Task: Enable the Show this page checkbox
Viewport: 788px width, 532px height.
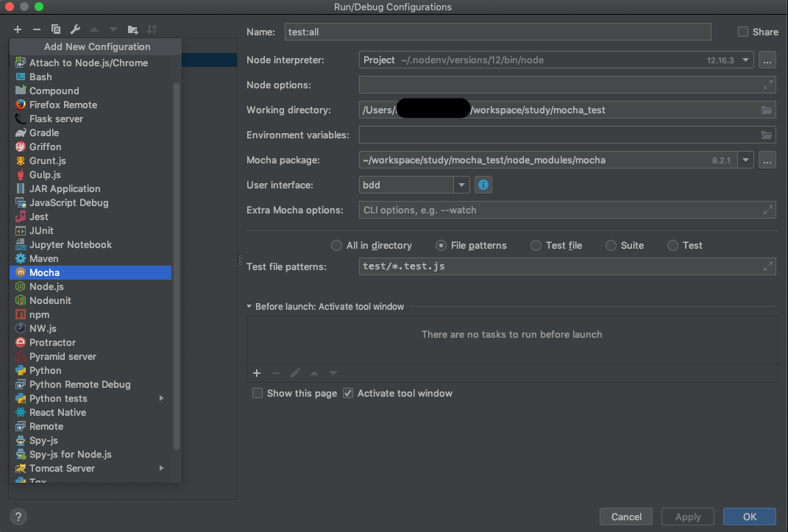Action: (x=258, y=393)
